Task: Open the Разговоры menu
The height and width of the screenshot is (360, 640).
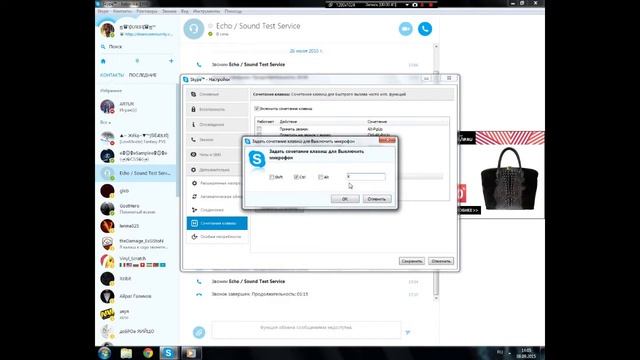Action: 147,11
